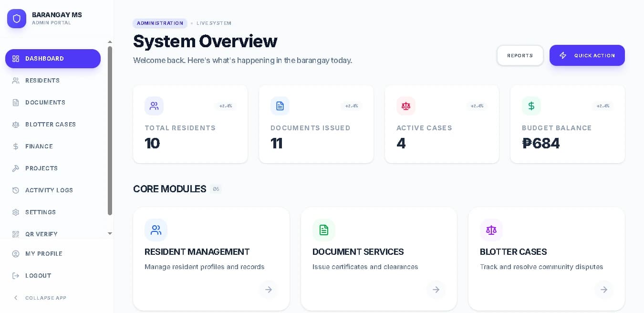Click the Blotter Cases scales icon in sidebar
This screenshot has height=313, width=644.
[16, 125]
